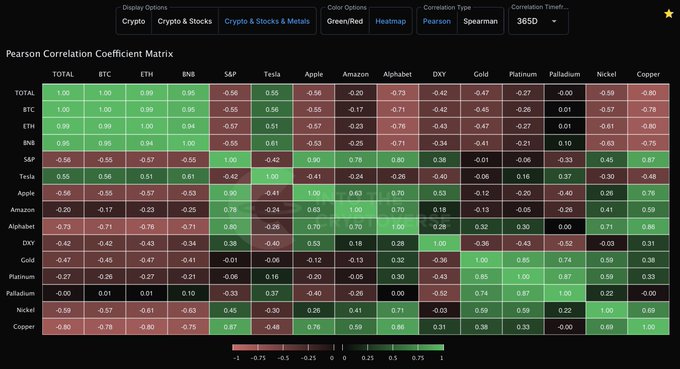The height and width of the screenshot is (369, 680).
Task: Click the S&P row label
Action: tap(29, 160)
